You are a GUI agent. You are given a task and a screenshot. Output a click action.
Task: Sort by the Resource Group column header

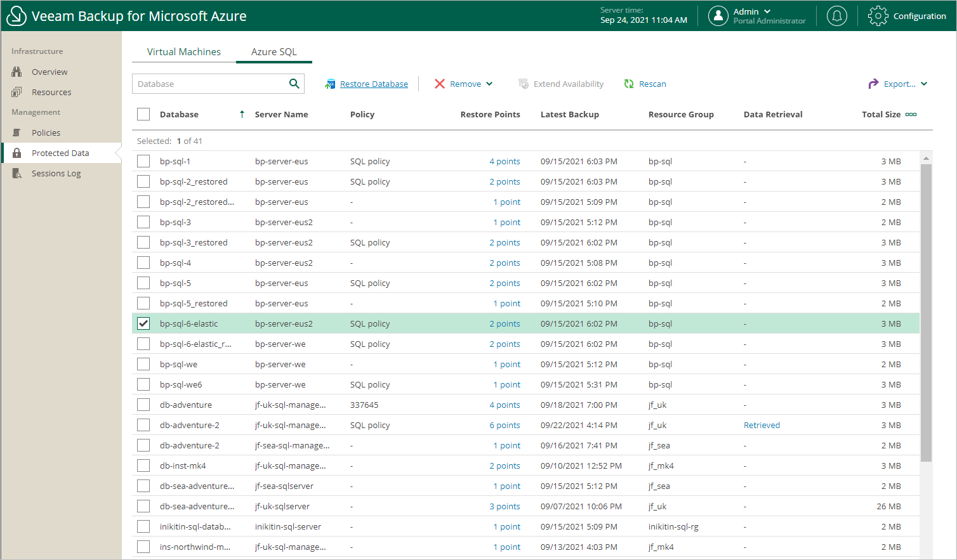coord(681,114)
